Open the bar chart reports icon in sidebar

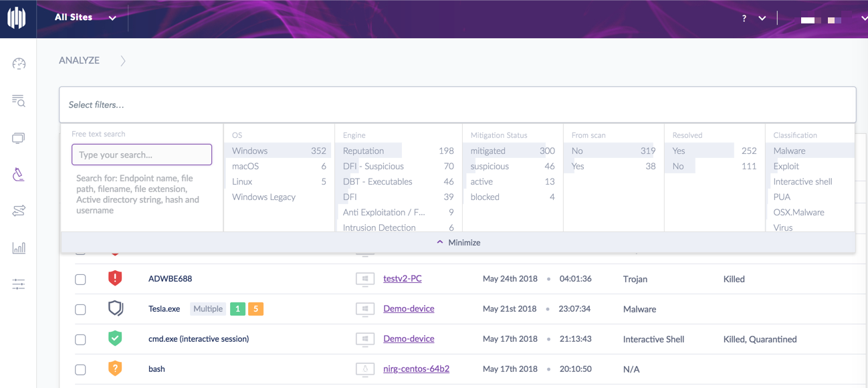click(19, 248)
